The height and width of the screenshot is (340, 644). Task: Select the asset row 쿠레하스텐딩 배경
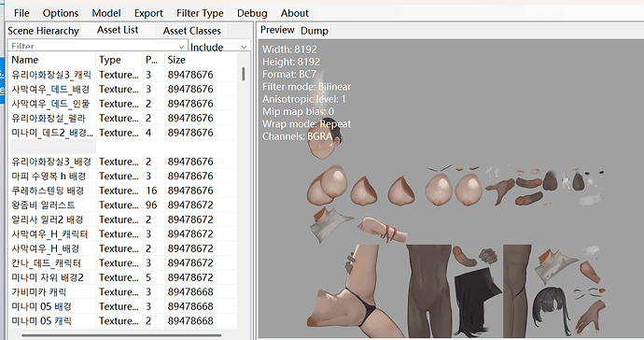(x=123, y=191)
